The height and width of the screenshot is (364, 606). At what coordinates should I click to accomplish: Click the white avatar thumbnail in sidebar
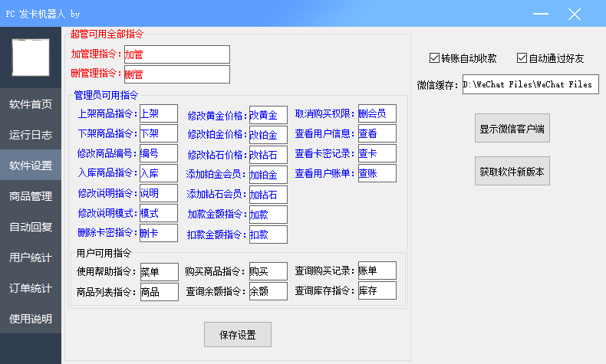(31, 57)
